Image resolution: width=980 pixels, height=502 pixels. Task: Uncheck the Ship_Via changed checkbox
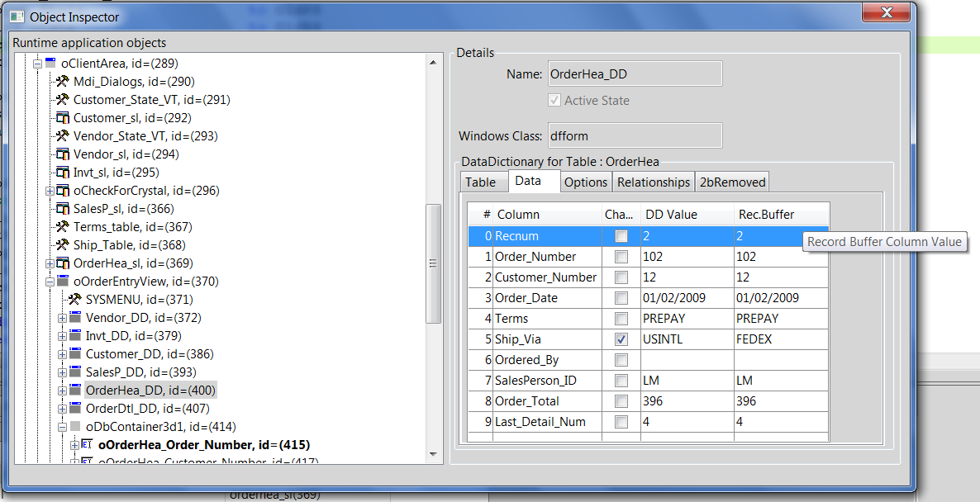[x=621, y=339]
